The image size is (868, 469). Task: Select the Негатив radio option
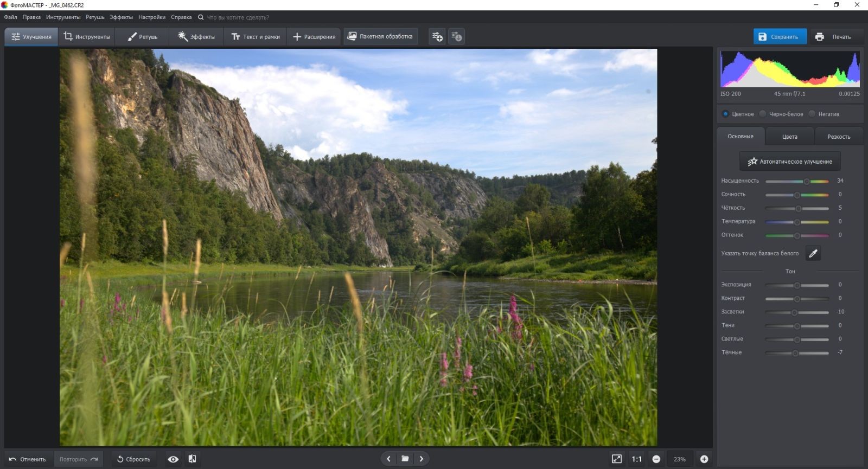tap(812, 114)
